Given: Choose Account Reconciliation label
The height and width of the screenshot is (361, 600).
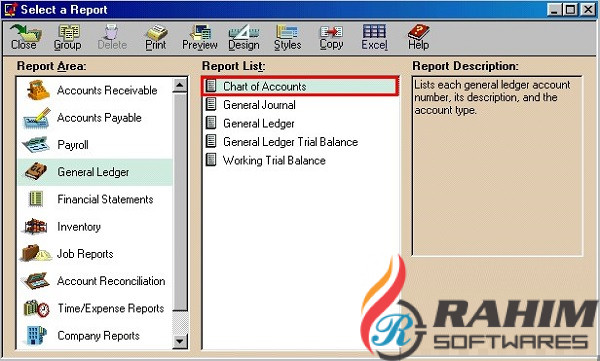Looking at the screenshot, I should tap(111, 281).
